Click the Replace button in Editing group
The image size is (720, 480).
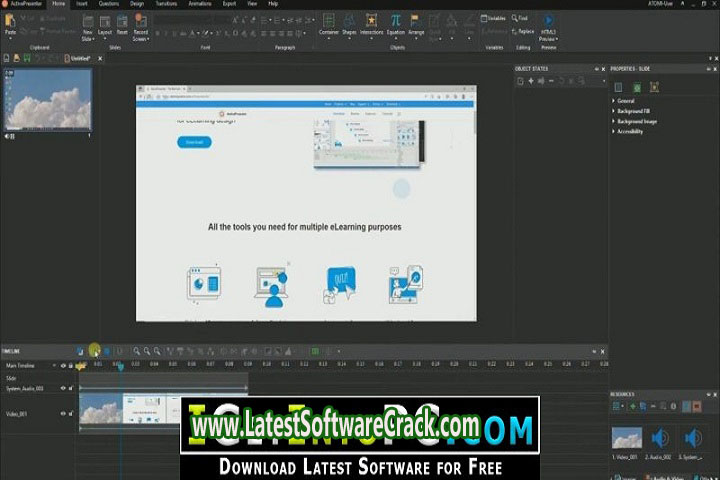(x=522, y=31)
